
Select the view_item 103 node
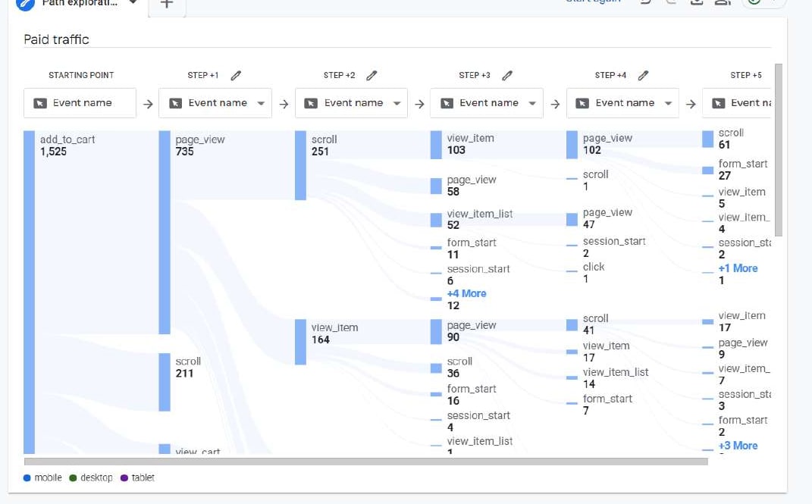tap(436, 145)
